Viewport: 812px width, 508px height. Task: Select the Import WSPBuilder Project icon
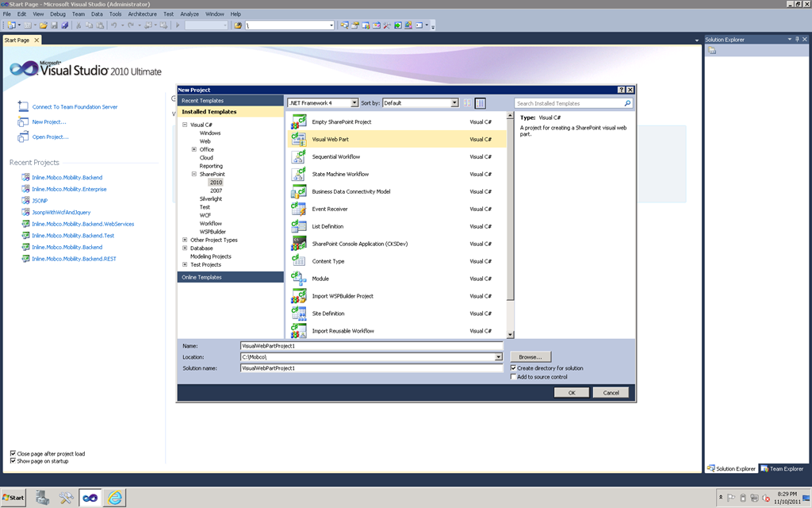pos(298,296)
